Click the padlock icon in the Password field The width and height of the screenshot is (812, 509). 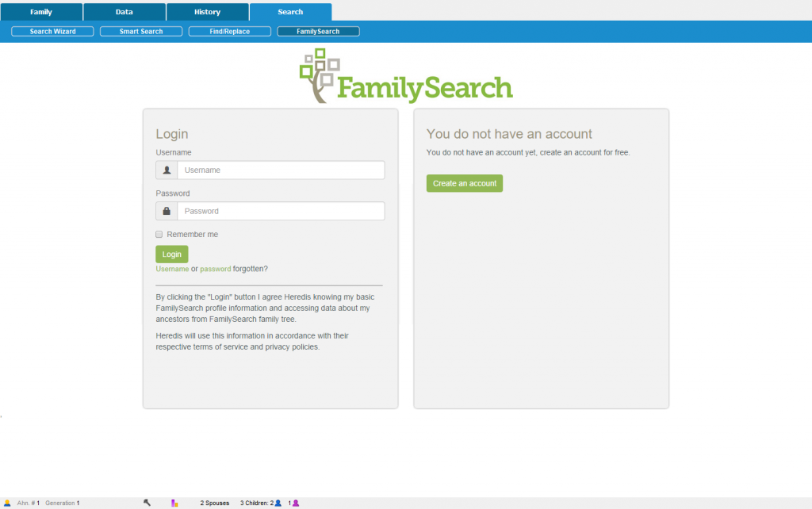pos(166,211)
